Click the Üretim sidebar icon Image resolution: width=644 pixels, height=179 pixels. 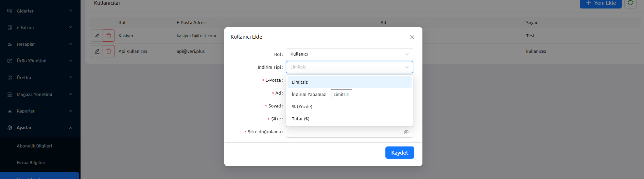point(10,78)
